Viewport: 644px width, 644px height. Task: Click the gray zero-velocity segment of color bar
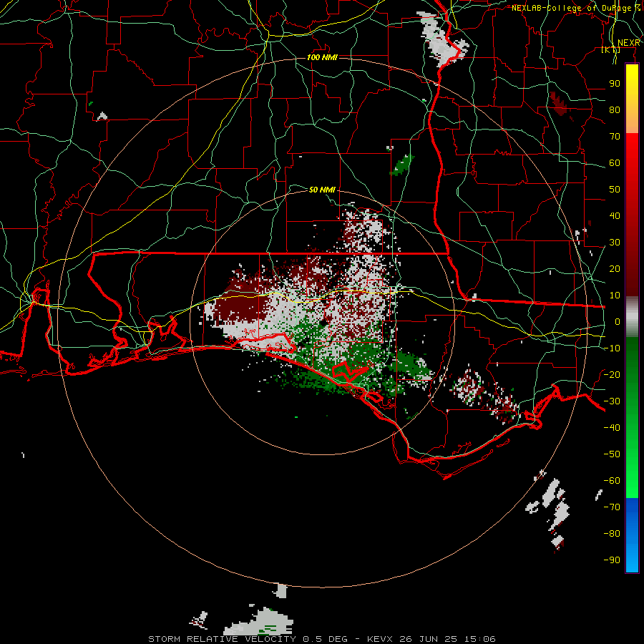point(632,317)
